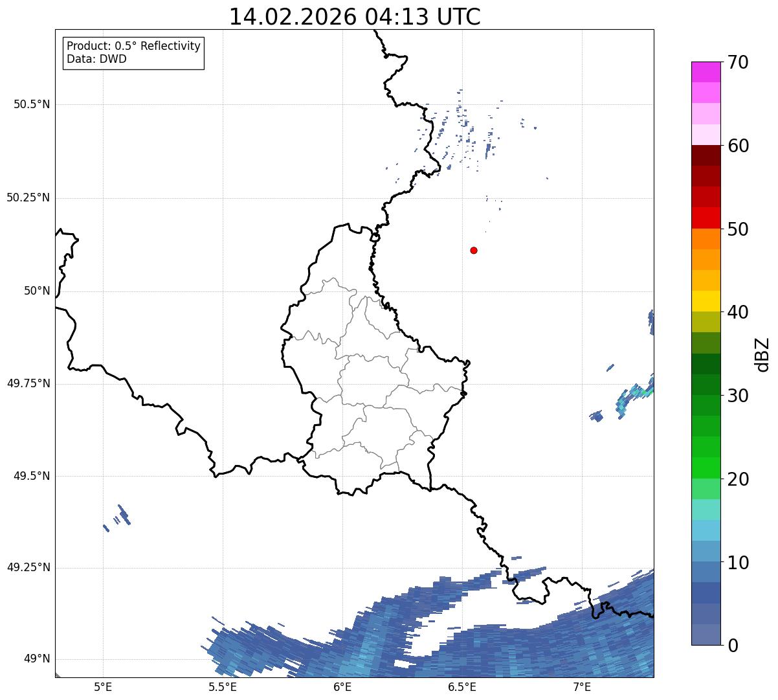Click the 50.5°N latitude label

pyautogui.click(x=32, y=104)
